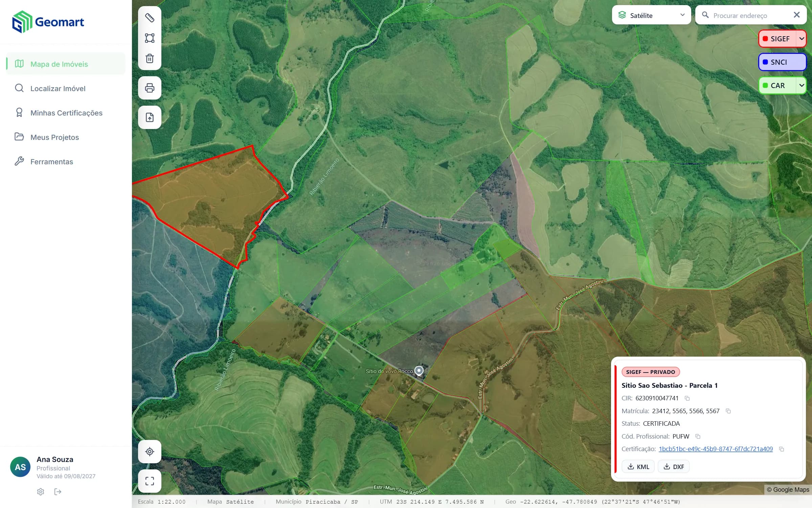
Task: Go to Localizar Imóvel
Action: 66,88
